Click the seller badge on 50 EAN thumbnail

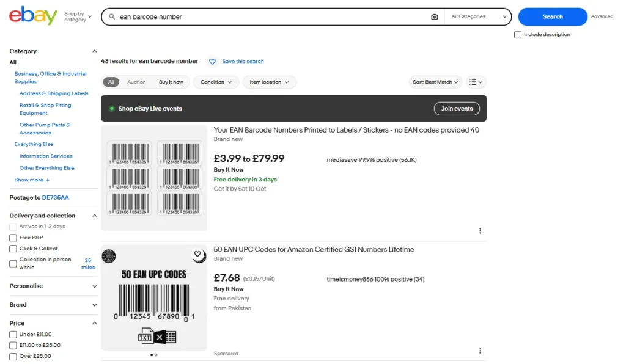(109, 256)
